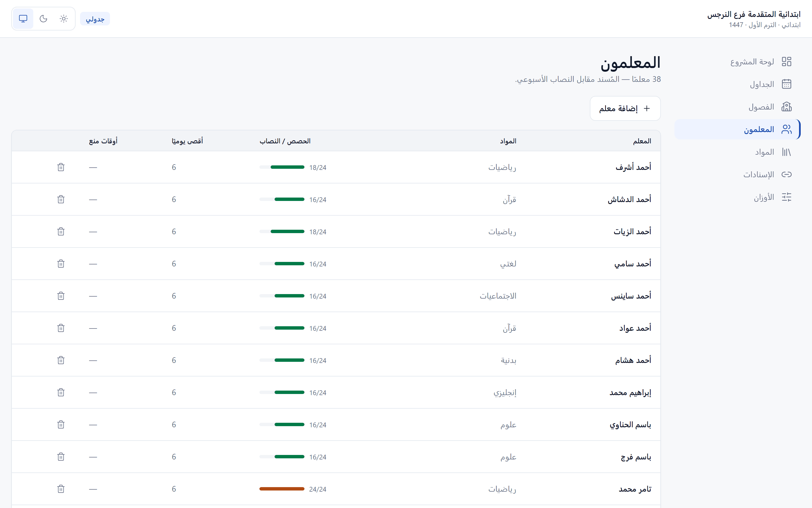The width and height of the screenshot is (812, 508).
Task: Delete teacher أحمد هشام with trash icon
Action: [x=61, y=360]
